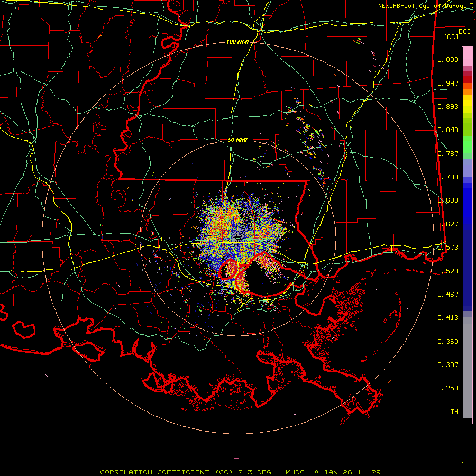Select the 0.840 legend value
The height and width of the screenshot is (476, 476).
click(448, 130)
